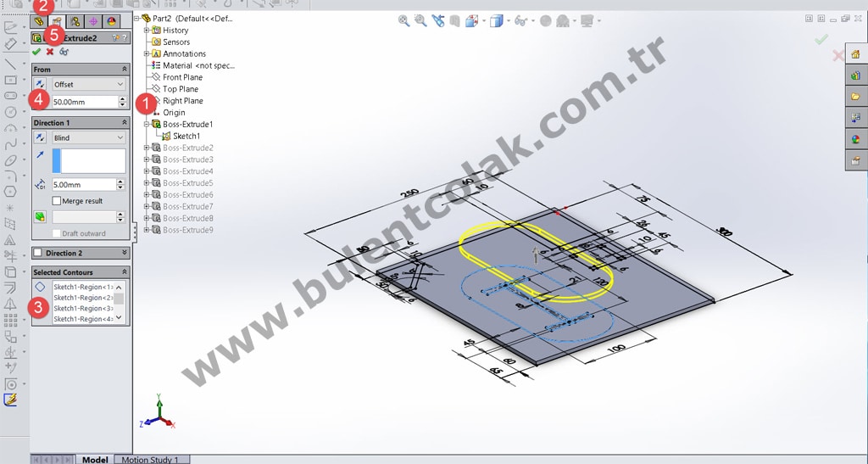Image resolution: width=868 pixels, height=464 pixels.
Task: Select the Circle sketch tool
Action: 10,112
